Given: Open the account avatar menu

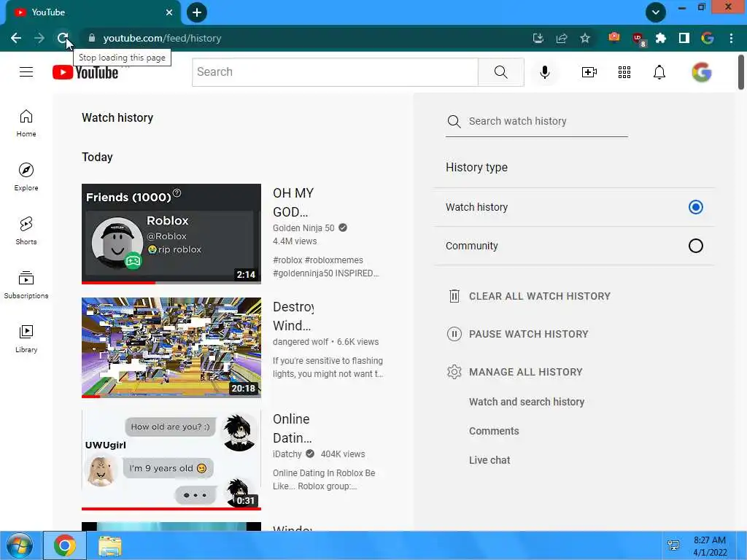Looking at the screenshot, I should (702, 72).
